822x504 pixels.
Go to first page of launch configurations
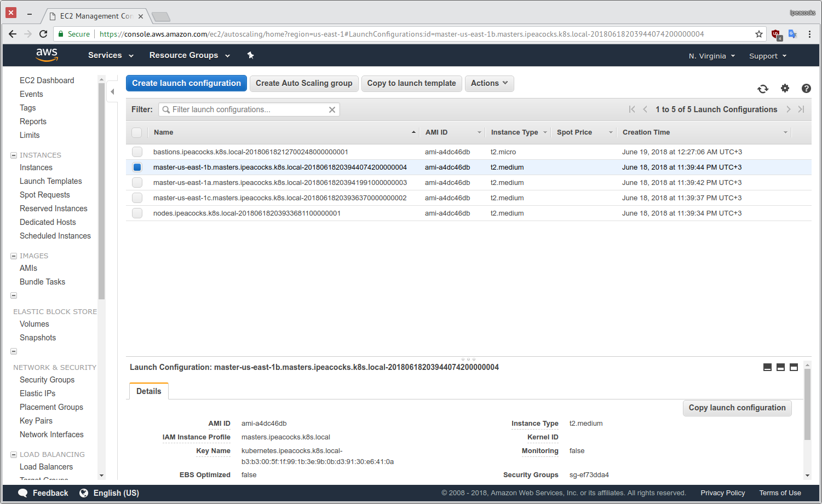point(632,109)
